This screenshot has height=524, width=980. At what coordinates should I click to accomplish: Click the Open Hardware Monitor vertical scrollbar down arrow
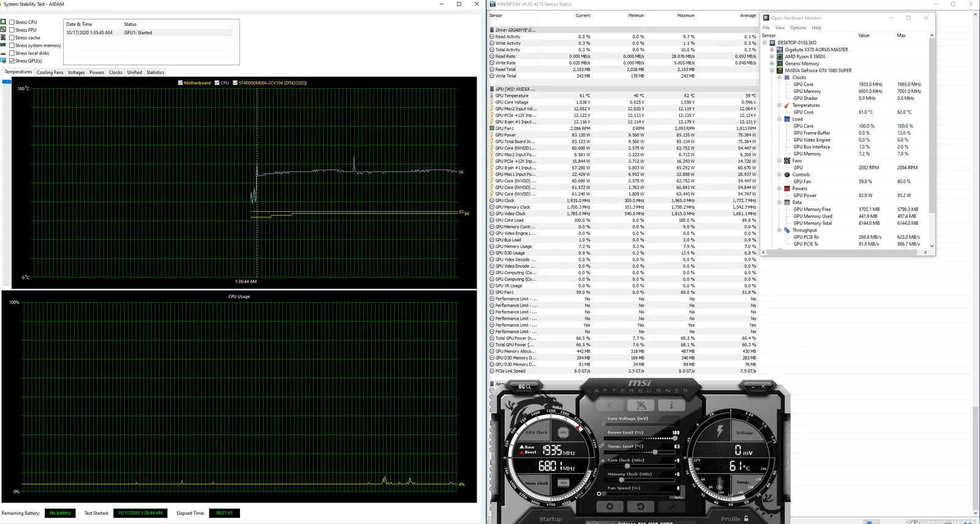click(932, 245)
